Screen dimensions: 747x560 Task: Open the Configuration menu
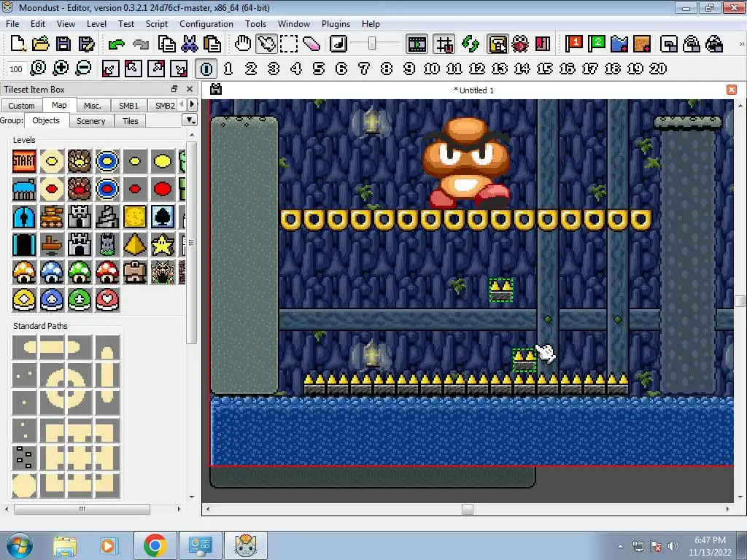[x=206, y=24]
